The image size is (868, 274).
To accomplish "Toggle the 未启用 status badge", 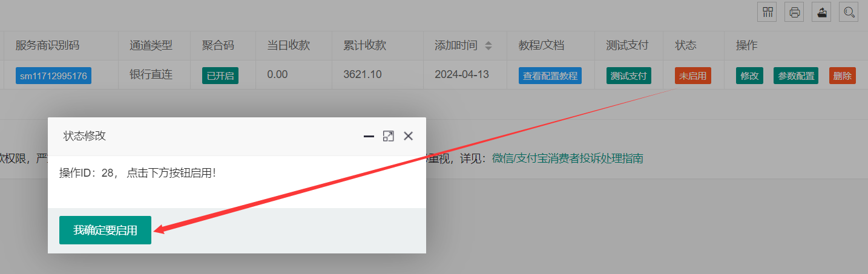I will 693,76.
